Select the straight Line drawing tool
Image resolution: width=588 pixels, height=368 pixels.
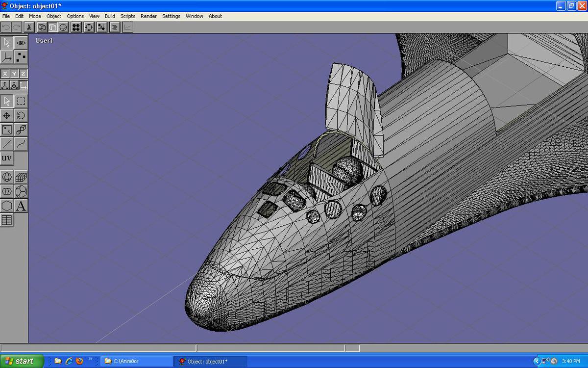click(x=7, y=144)
